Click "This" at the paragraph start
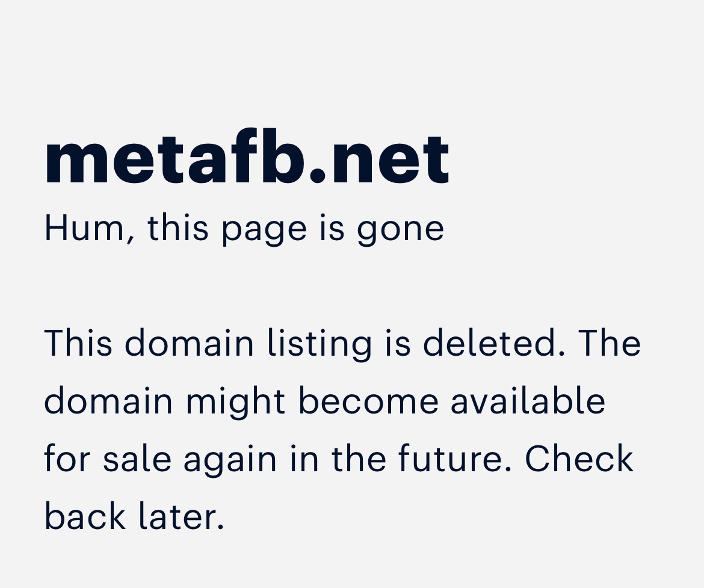704x588 pixels. pos(78,343)
